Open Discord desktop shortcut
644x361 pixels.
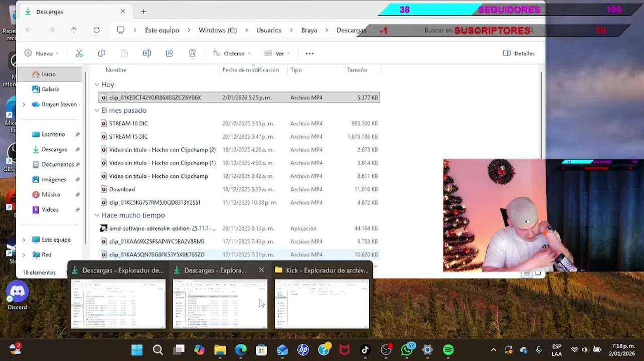(x=17, y=295)
